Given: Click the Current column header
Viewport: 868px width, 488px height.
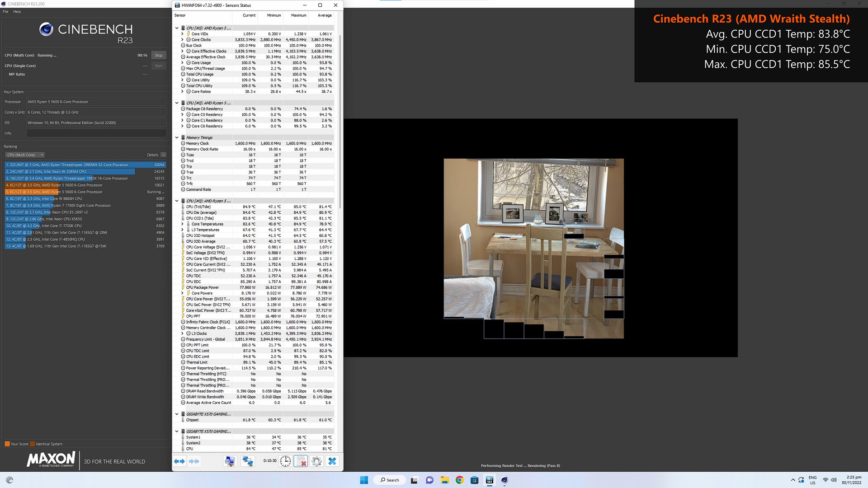Looking at the screenshot, I should (249, 15).
